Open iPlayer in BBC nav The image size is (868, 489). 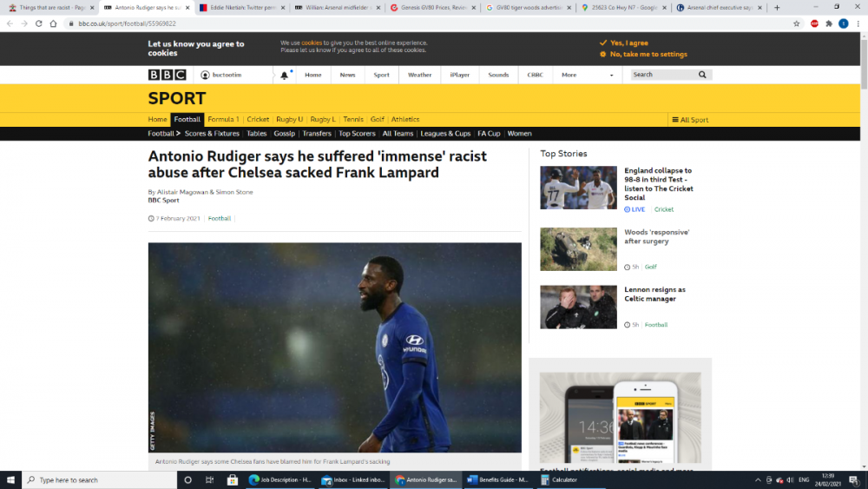pyautogui.click(x=459, y=75)
